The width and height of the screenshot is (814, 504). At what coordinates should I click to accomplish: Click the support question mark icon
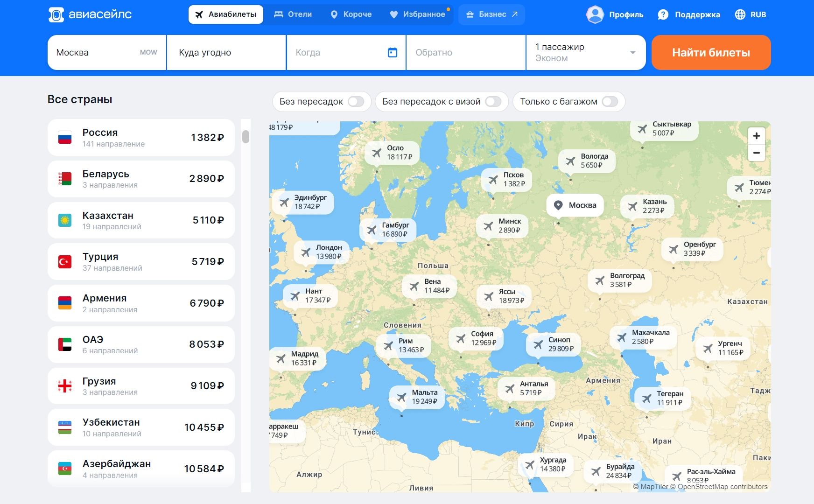pyautogui.click(x=663, y=14)
